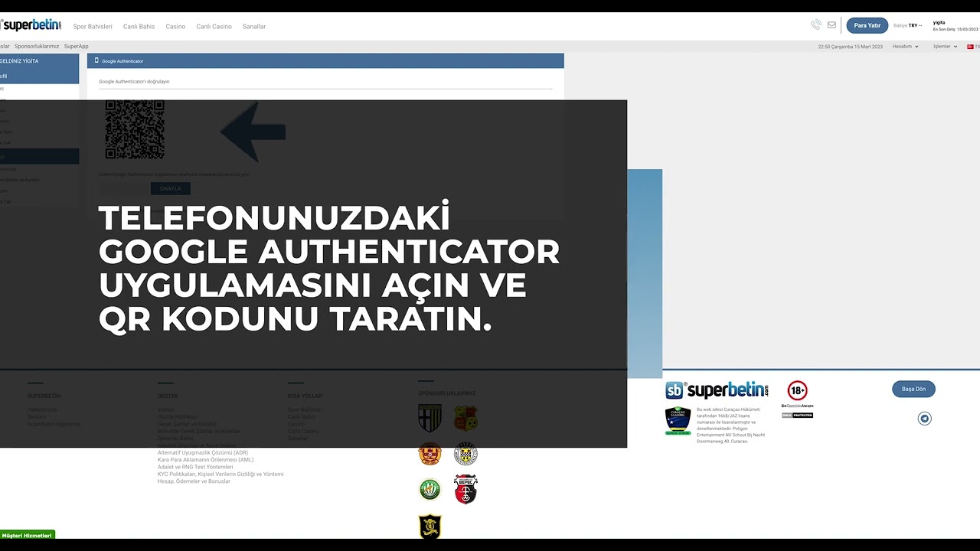The height and width of the screenshot is (551, 980).
Task: Open the messages envelope icon
Action: (x=831, y=25)
